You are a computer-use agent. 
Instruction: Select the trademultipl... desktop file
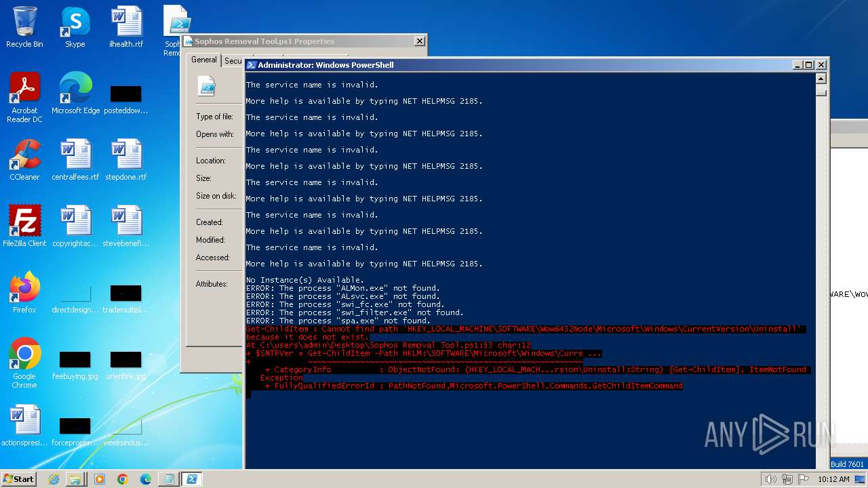click(x=126, y=297)
